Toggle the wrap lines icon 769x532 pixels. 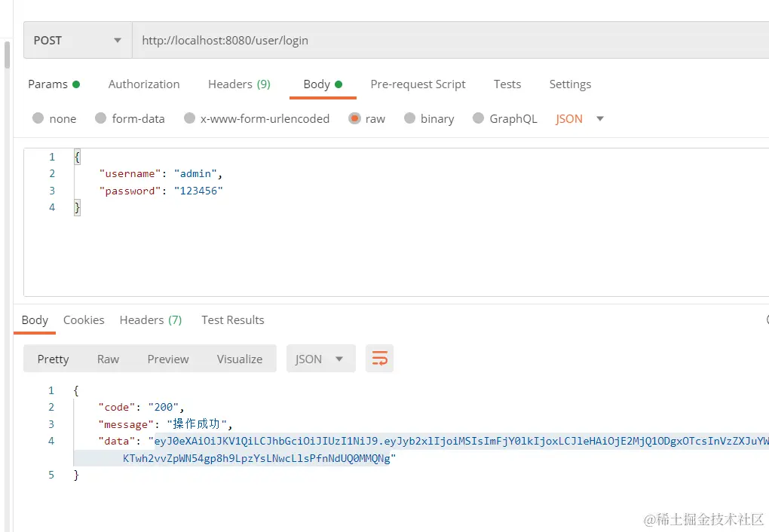(x=379, y=359)
